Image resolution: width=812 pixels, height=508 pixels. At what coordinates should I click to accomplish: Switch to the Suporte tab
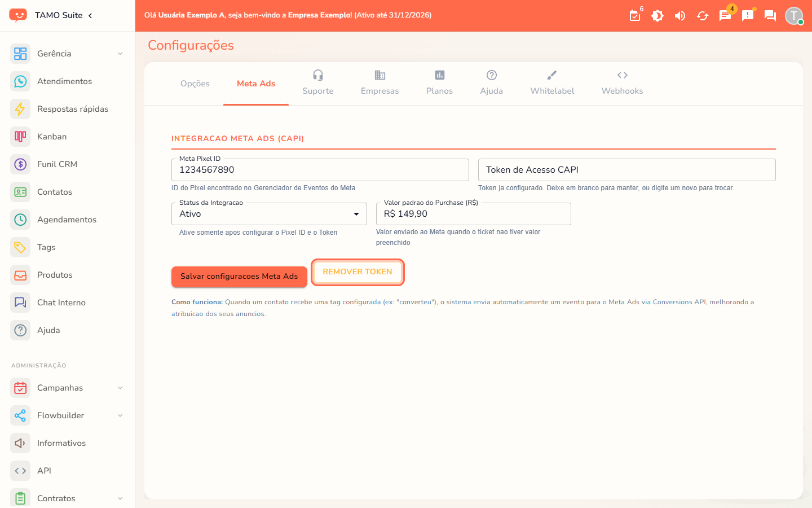point(318,84)
